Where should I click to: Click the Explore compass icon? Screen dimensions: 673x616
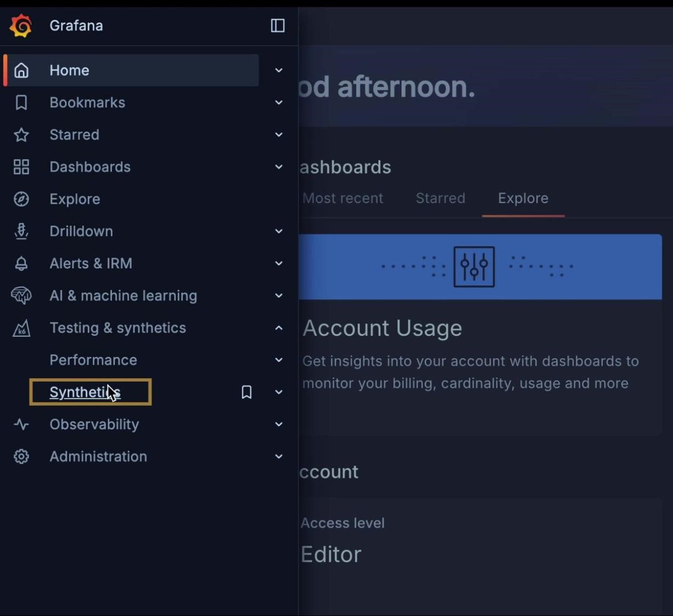pos(21,199)
